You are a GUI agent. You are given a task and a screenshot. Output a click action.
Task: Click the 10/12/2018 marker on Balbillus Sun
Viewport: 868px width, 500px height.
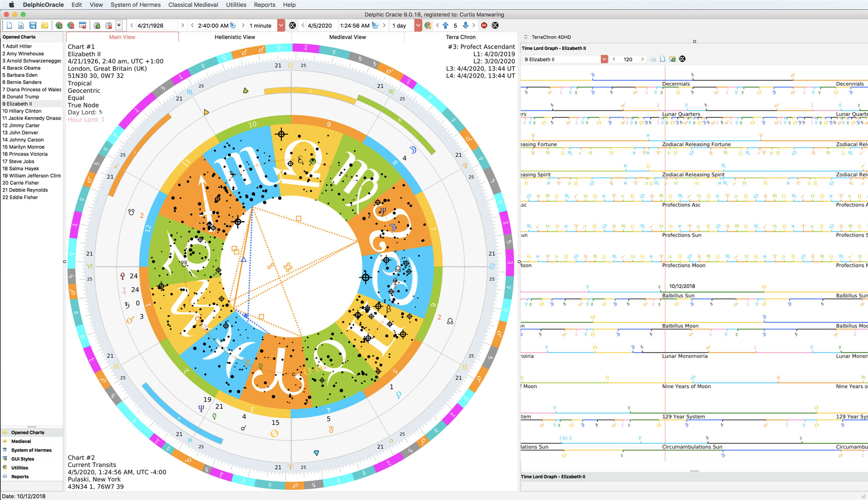click(682, 286)
